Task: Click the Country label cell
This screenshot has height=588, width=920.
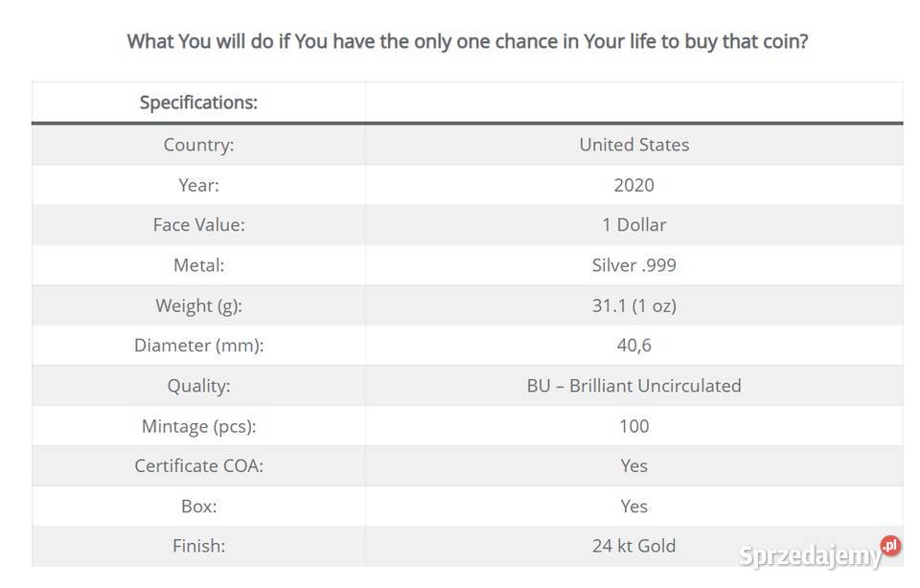Action: point(198,145)
